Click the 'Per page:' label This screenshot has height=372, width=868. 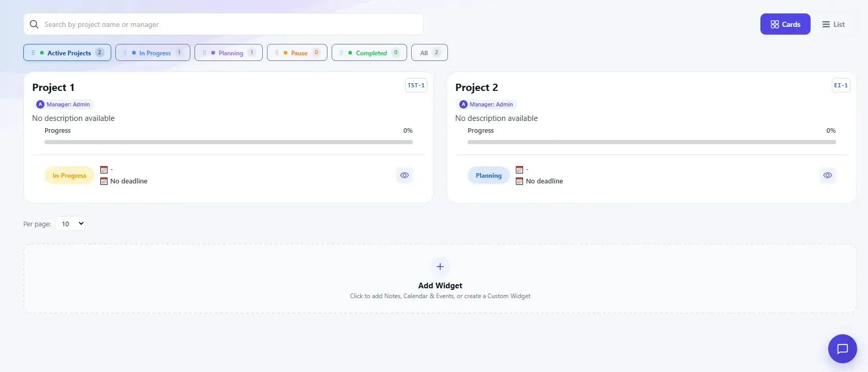[37, 224]
